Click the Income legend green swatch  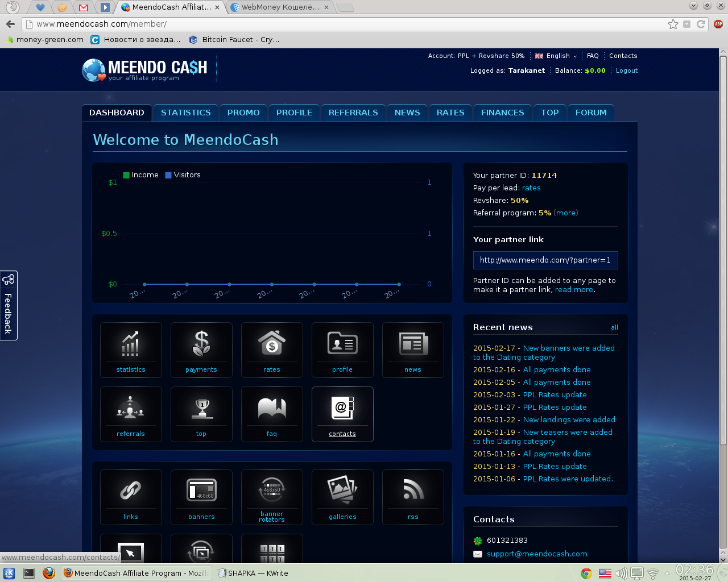coord(126,175)
